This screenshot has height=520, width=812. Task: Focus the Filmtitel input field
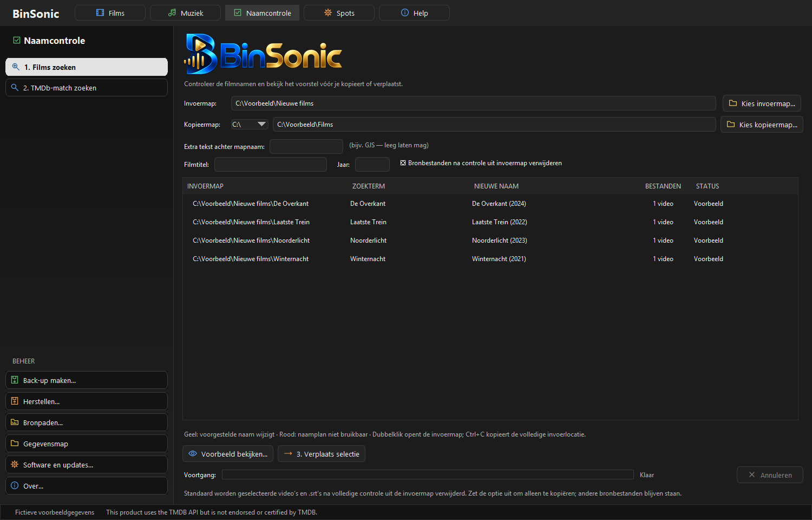click(271, 165)
